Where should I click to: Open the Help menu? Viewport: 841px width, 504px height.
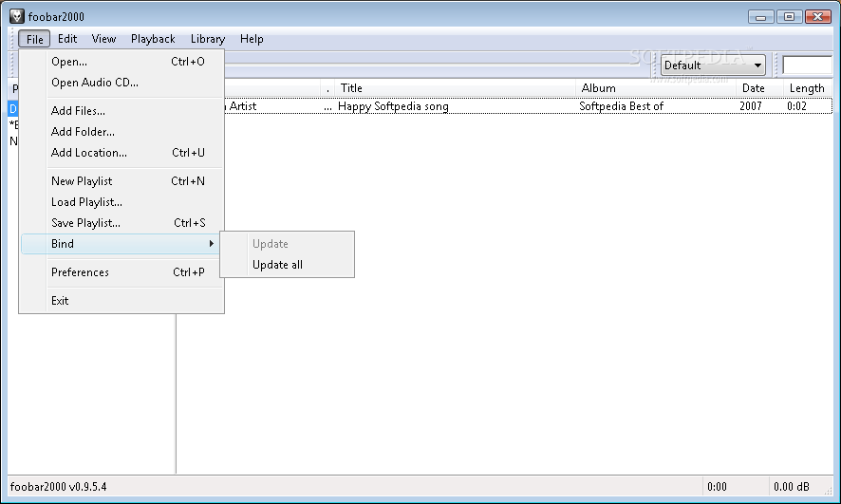252,39
